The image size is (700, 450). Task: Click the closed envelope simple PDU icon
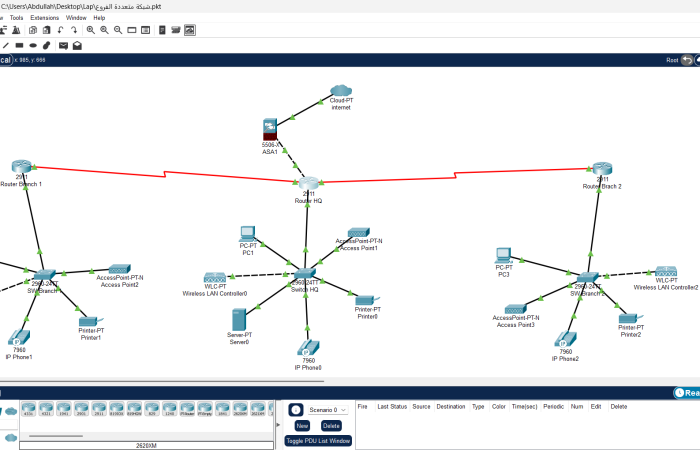coord(63,45)
